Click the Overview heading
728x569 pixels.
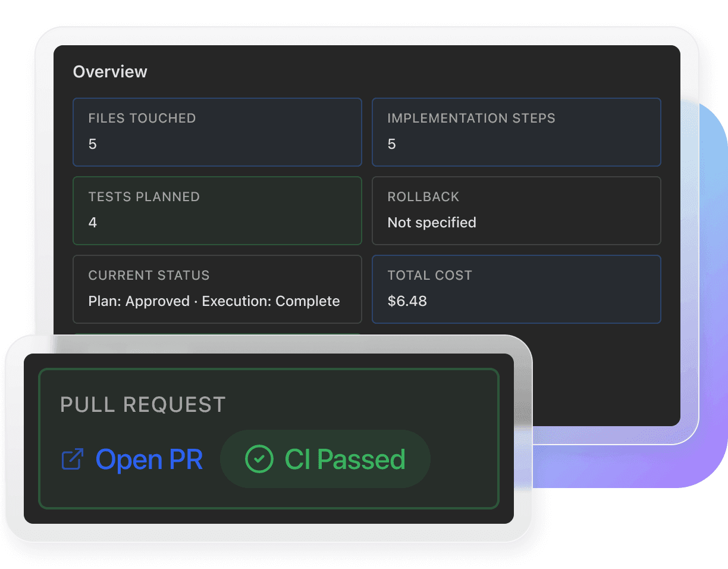(110, 71)
